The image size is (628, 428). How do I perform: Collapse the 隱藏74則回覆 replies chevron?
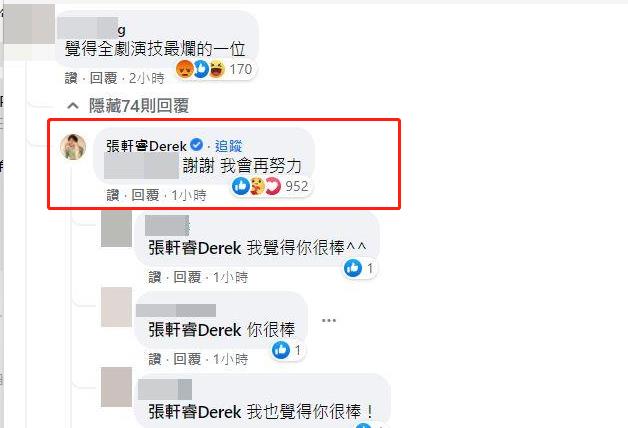(x=73, y=106)
